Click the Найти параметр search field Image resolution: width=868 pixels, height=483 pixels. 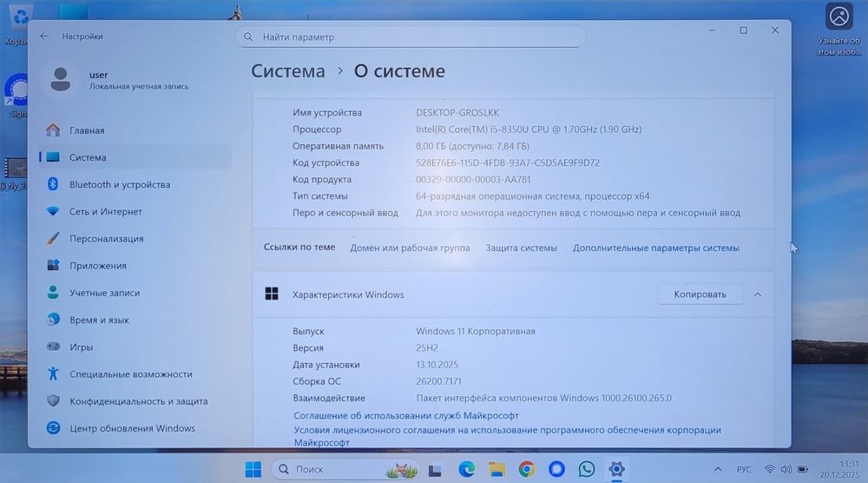pos(411,37)
